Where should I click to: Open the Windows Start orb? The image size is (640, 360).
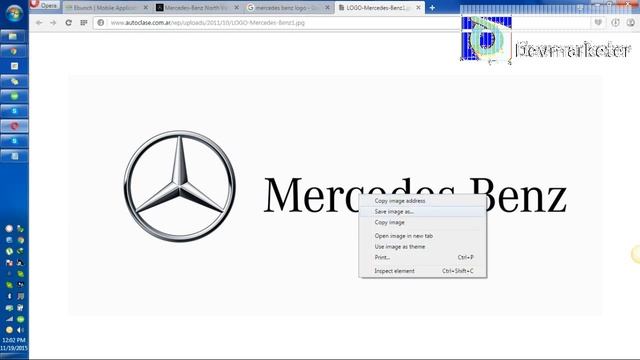point(14,13)
